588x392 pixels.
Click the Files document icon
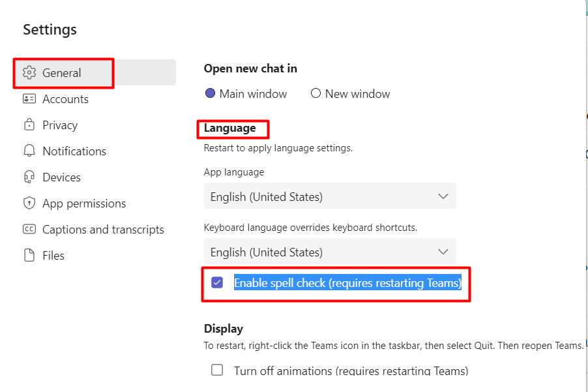click(x=29, y=255)
